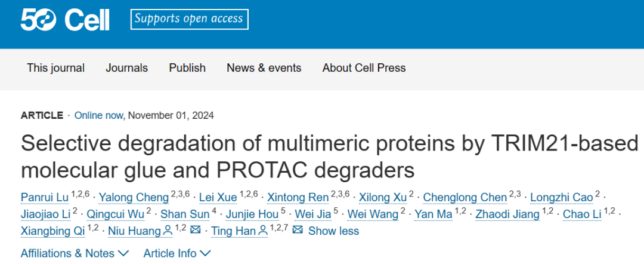Open the This journal menu
Image resolution: width=644 pixels, height=264 pixels.
point(55,67)
